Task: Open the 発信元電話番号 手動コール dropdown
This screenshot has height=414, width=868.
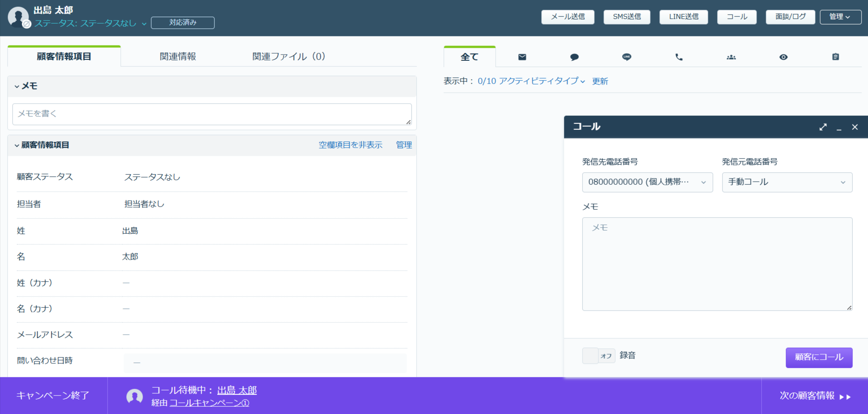Action: click(787, 182)
